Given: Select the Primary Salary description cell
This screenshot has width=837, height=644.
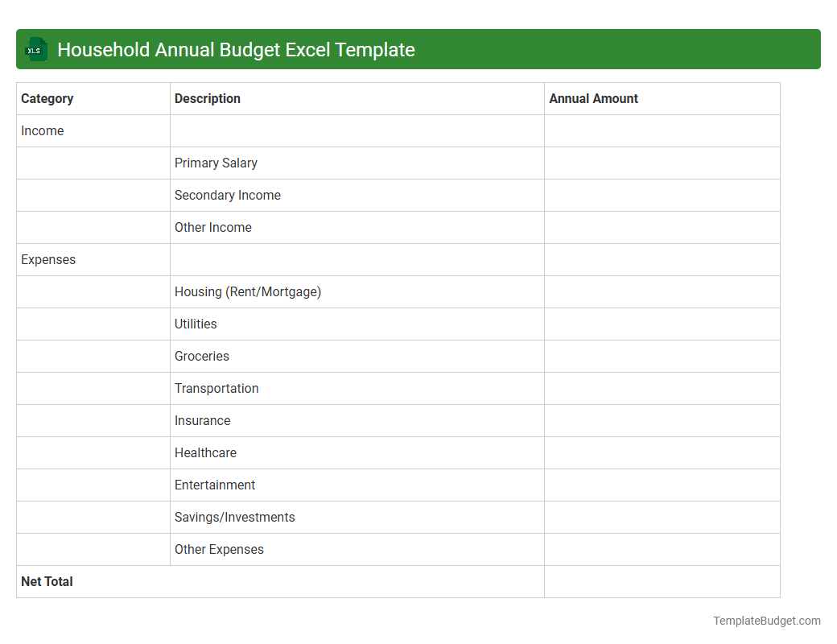Looking at the screenshot, I should pyautogui.click(x=216, y=163).
